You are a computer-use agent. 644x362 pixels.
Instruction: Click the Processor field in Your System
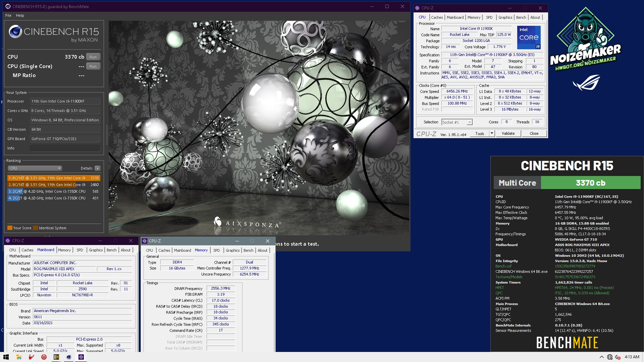(65, 101)
